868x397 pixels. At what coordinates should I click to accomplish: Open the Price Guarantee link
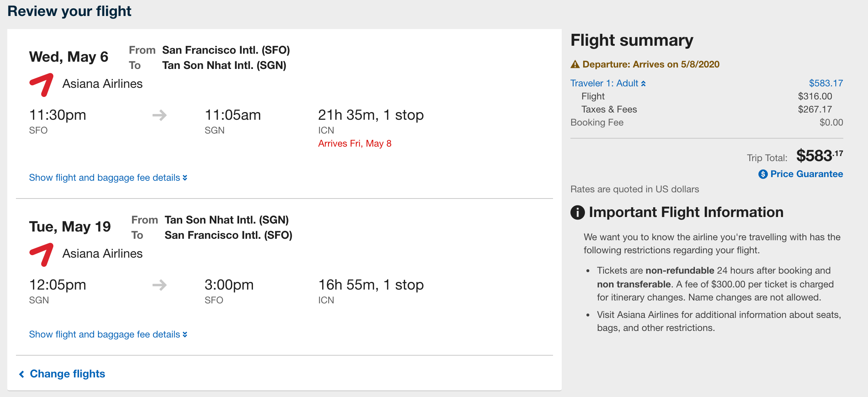(806, 174)
